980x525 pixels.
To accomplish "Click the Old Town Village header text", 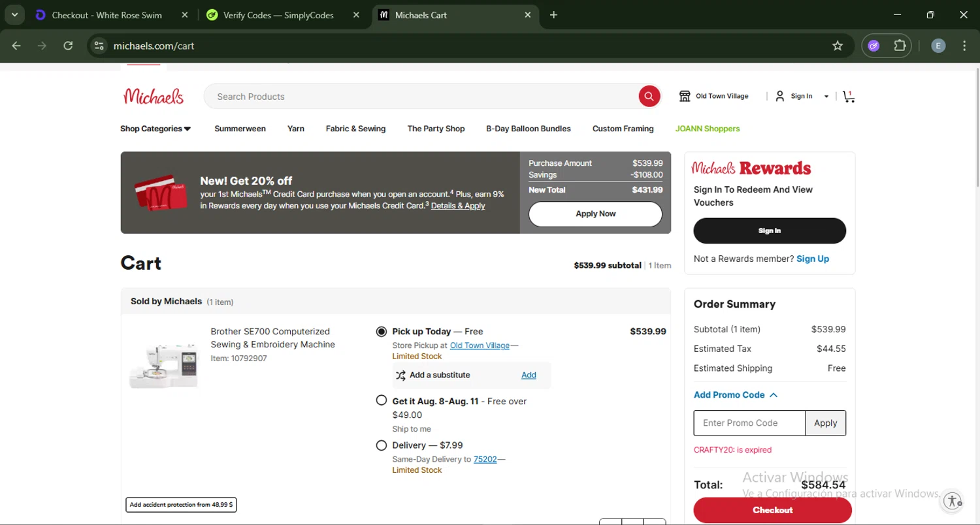I will click(x=722, y=96).
